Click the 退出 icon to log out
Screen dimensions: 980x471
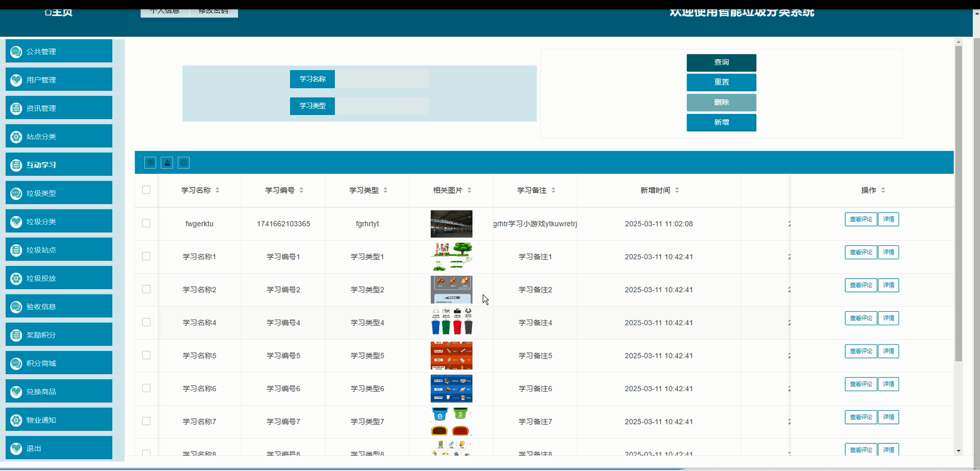tap(15, 448)
